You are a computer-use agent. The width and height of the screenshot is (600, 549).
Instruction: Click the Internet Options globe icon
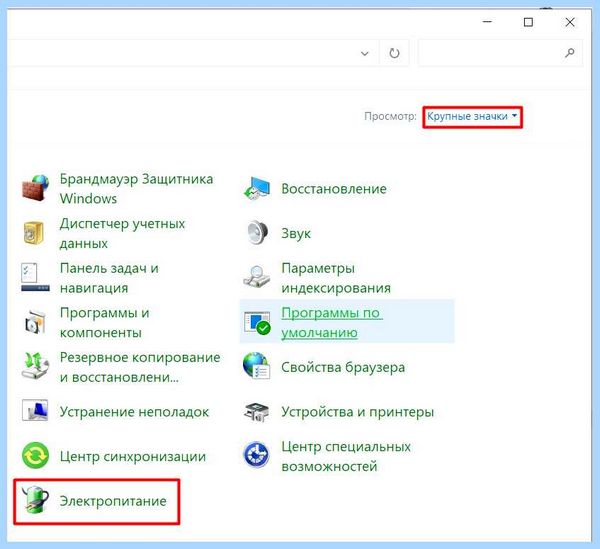click(257, 367)
